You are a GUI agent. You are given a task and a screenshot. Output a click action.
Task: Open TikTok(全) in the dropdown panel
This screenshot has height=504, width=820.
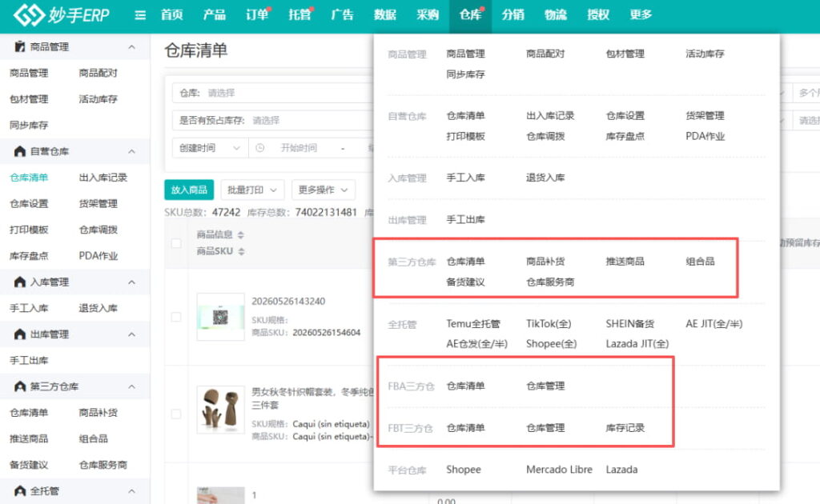click(549, 324)
